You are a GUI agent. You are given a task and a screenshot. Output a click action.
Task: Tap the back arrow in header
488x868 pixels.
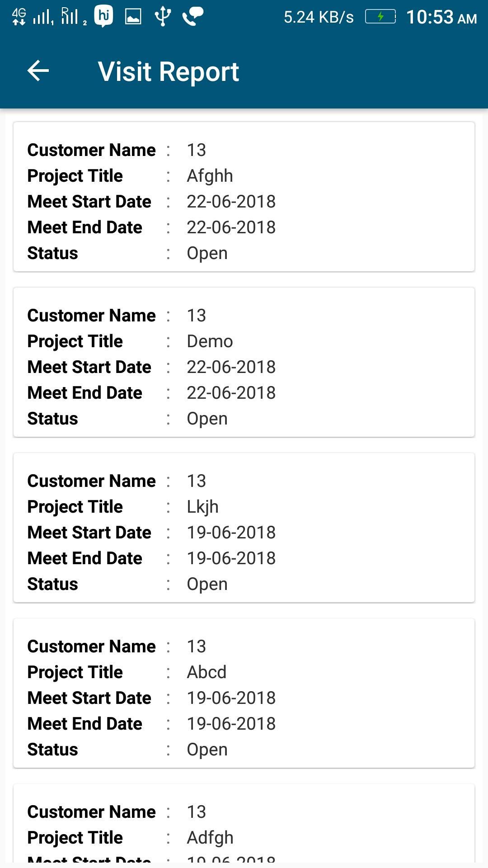[38, 71]
